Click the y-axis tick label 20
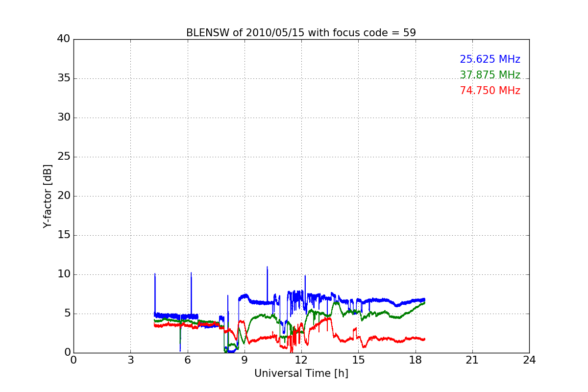Screen dimensions: 588x392 click(x=64, y=196)
